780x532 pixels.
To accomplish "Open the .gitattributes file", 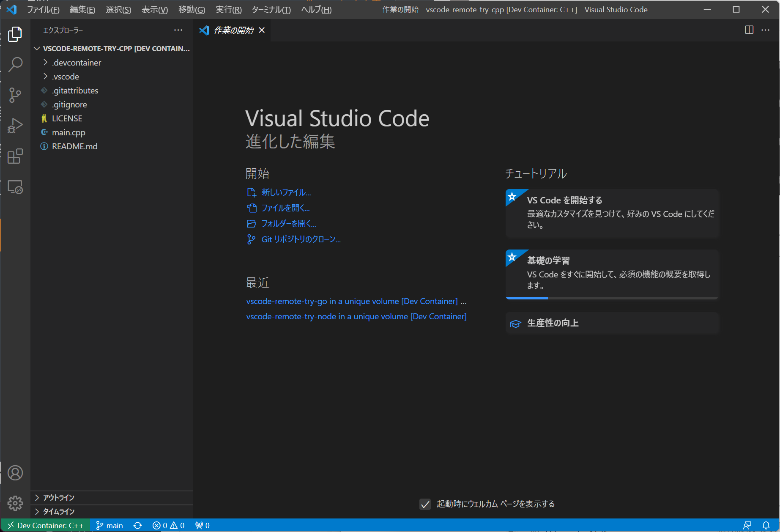I will point(112,90).
